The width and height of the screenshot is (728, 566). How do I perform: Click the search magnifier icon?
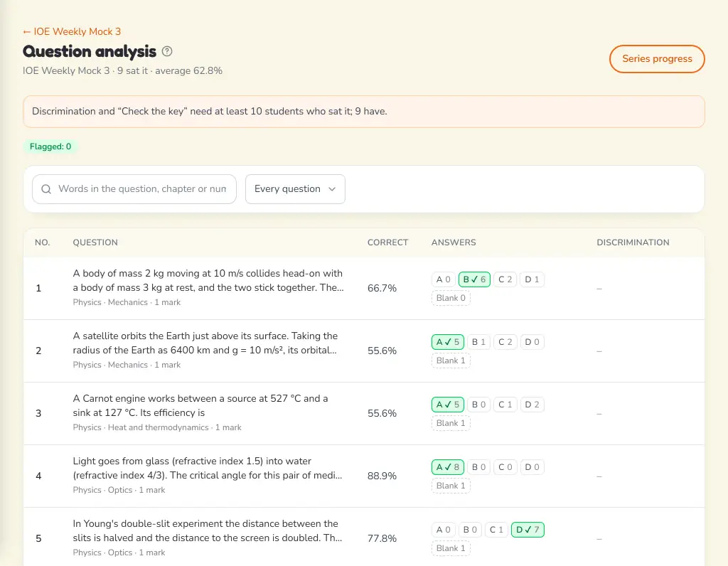coord(46,189)
